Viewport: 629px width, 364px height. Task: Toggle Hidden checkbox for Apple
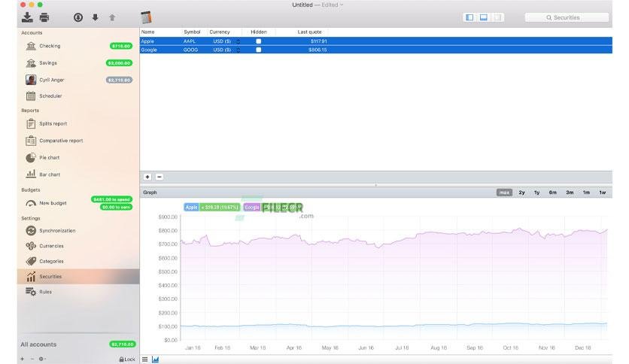pyautogui.click(x=258, y=41)
